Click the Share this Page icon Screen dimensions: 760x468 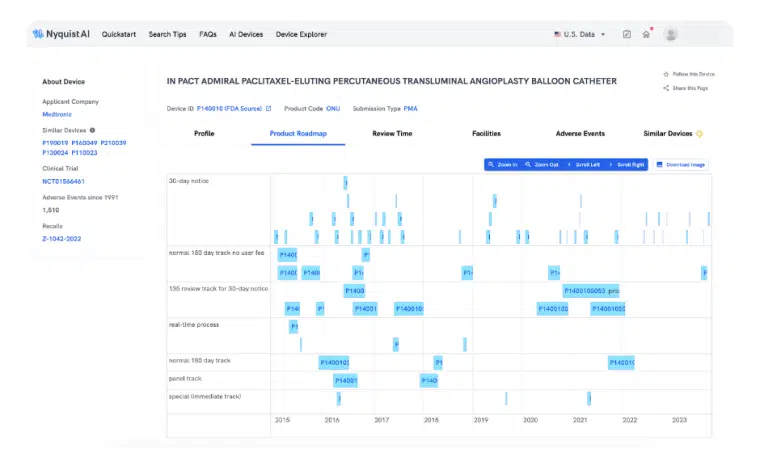(x=666, y=88)
